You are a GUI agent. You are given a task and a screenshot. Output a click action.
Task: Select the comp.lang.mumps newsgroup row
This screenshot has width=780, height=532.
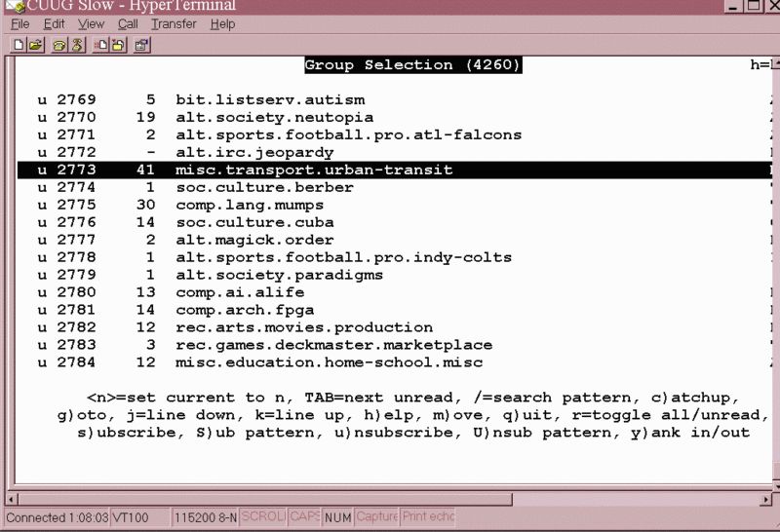click(x=394, y=205)
